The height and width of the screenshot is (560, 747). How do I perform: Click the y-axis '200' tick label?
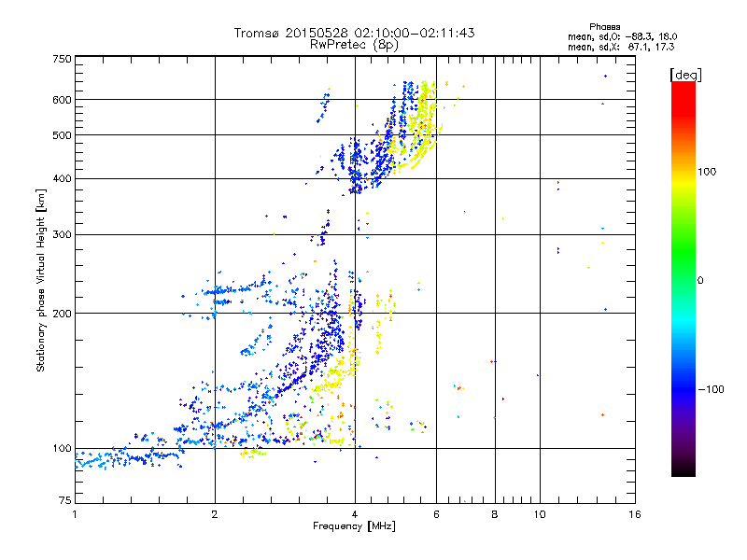(x=62, y=314)
